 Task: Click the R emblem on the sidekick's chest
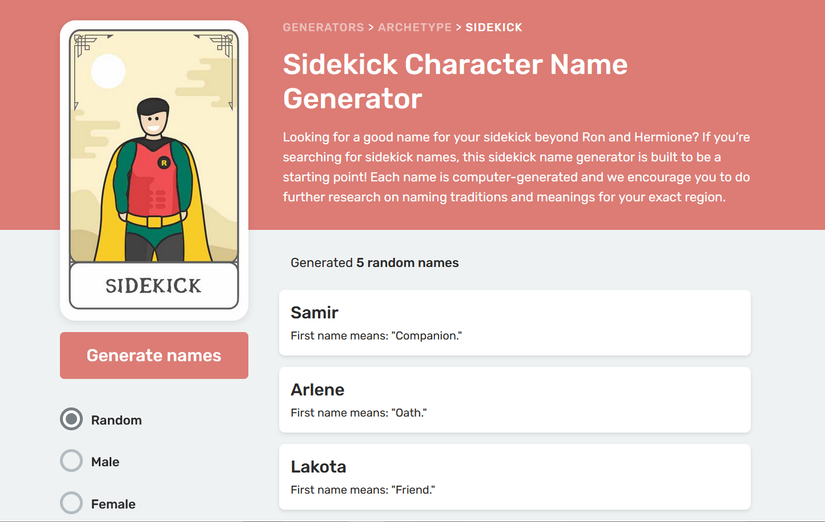pyautogui.click(x=164, y=162)
